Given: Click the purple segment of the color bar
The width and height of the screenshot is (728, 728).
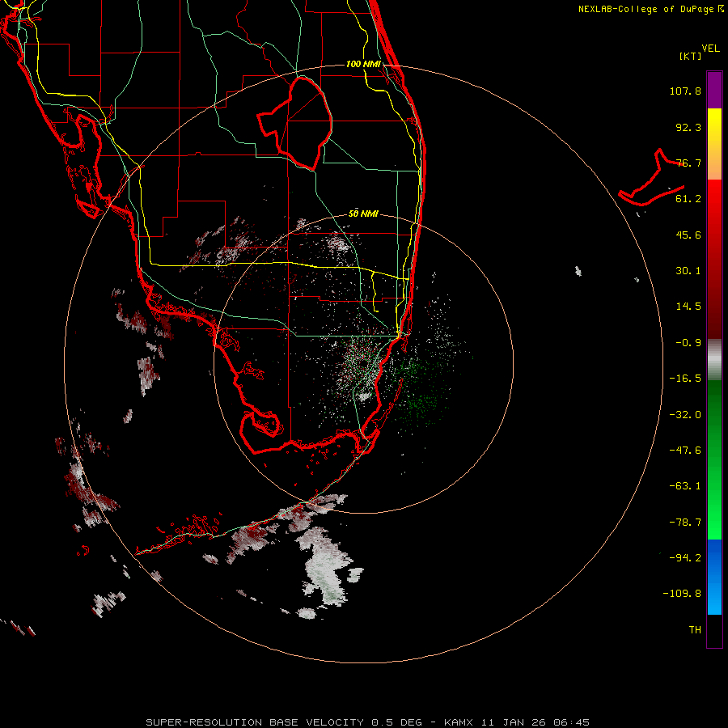Looking at the screenshot, I should click(714, 90).
